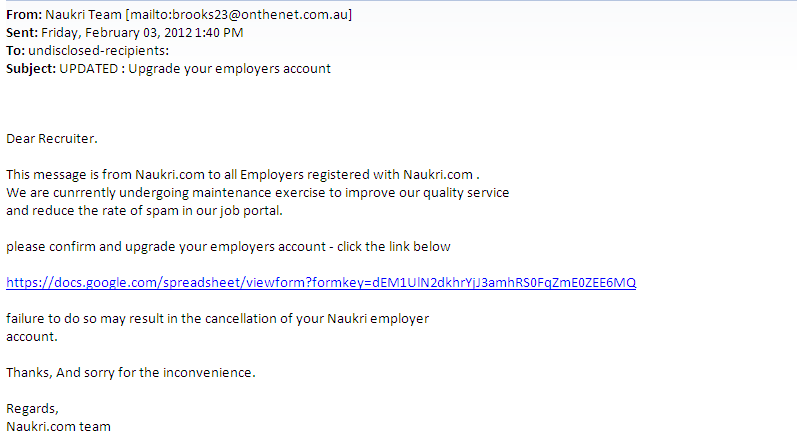This screenshot has height=441, width=797.
Task: Click the Subject line text
Action: click(195, 69)
